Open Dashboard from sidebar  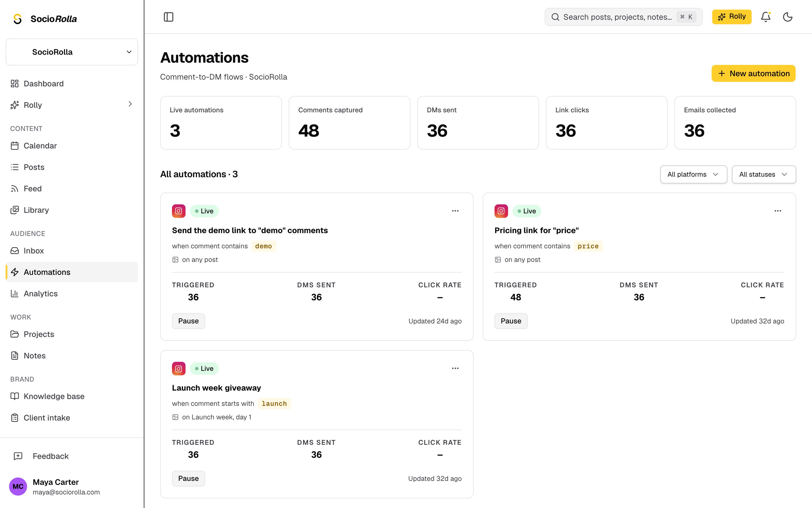coord(72,84)
